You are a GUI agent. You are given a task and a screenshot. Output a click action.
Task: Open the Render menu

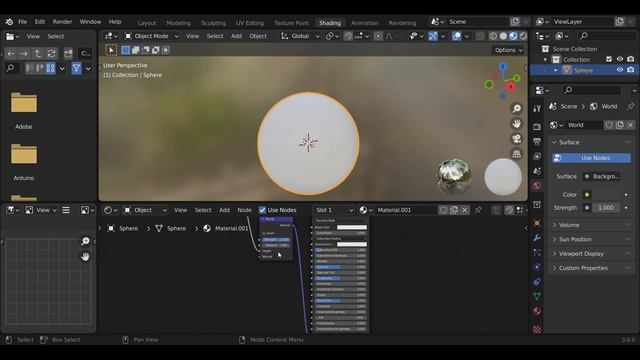[62, 22]
